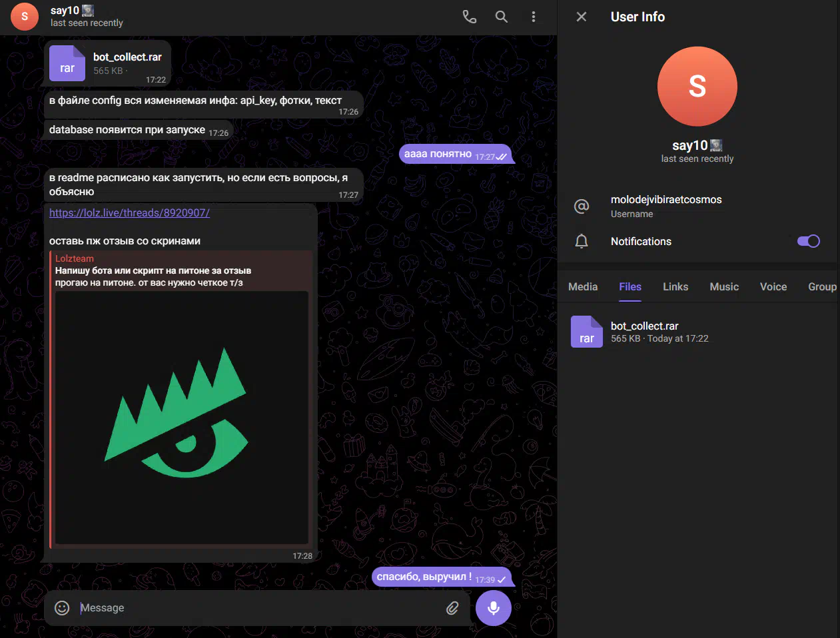Click the readme instructions message
840x638 pixels.
pyautogui.click(x=204, y=184)
